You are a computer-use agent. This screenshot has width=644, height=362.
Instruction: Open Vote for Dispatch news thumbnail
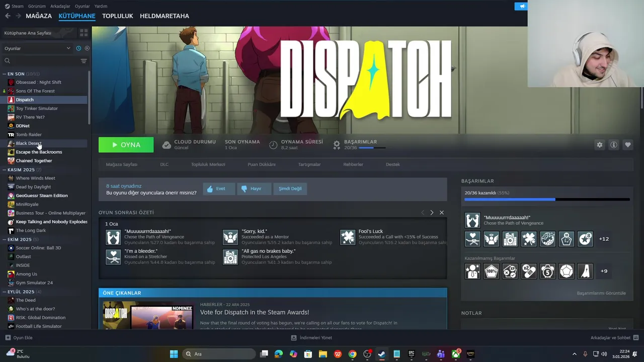pyautogui.click(x=147, y=315)
